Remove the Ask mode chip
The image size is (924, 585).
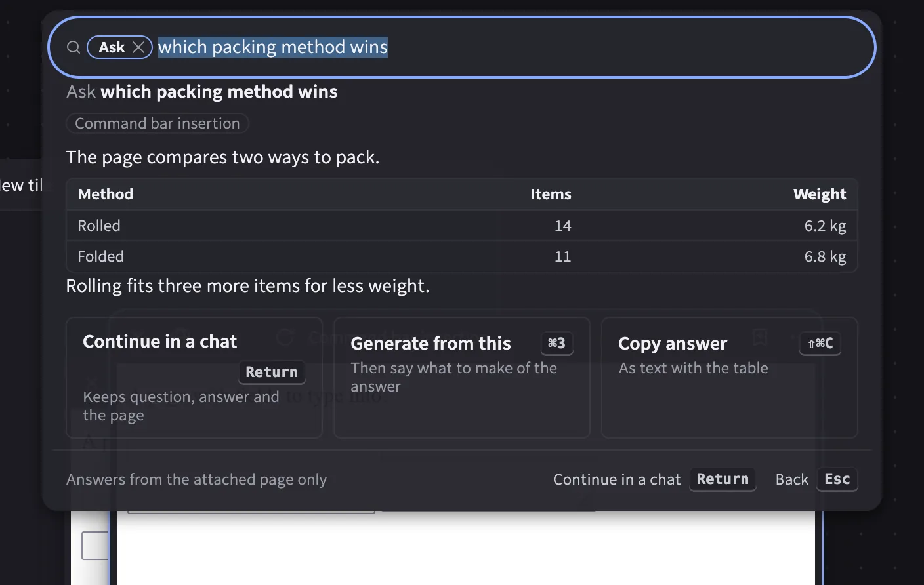point(138,47)
